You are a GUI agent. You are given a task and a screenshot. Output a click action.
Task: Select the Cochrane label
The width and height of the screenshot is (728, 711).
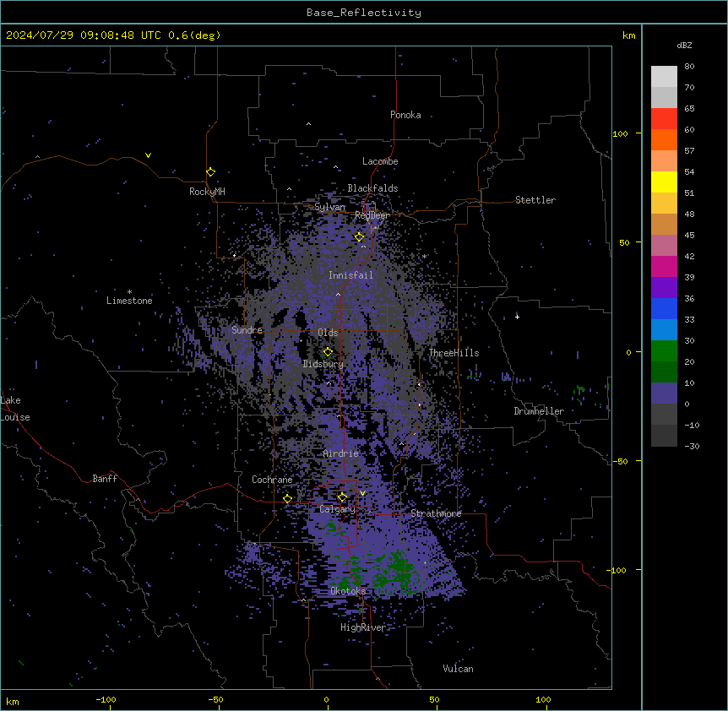tap(272, 480)
